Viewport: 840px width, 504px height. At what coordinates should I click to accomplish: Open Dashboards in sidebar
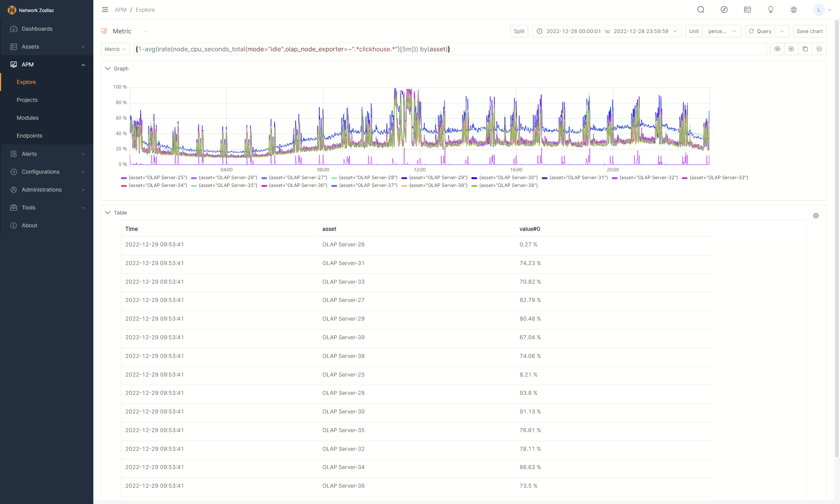37,29
